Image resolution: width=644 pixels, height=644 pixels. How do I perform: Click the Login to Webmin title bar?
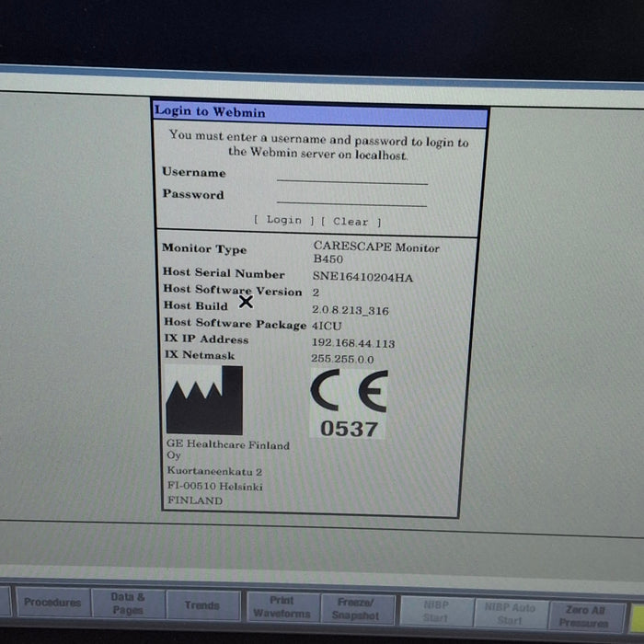click(320, 113)
